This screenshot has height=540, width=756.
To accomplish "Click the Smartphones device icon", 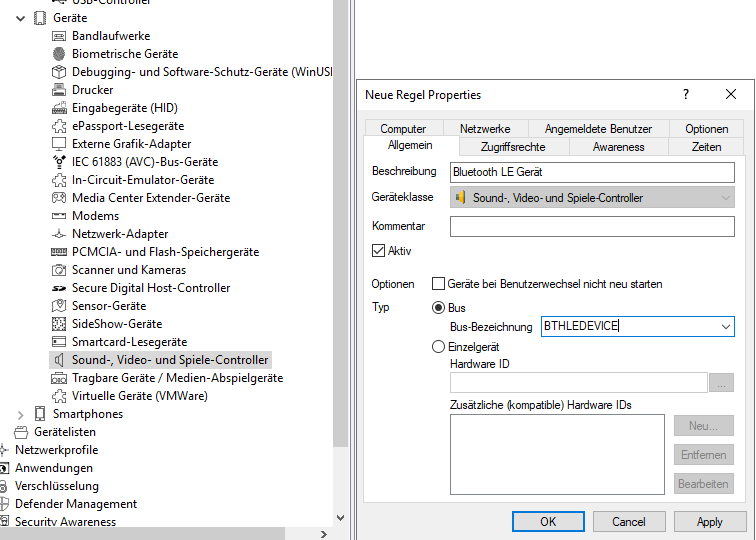I will (x=40, y=414).
